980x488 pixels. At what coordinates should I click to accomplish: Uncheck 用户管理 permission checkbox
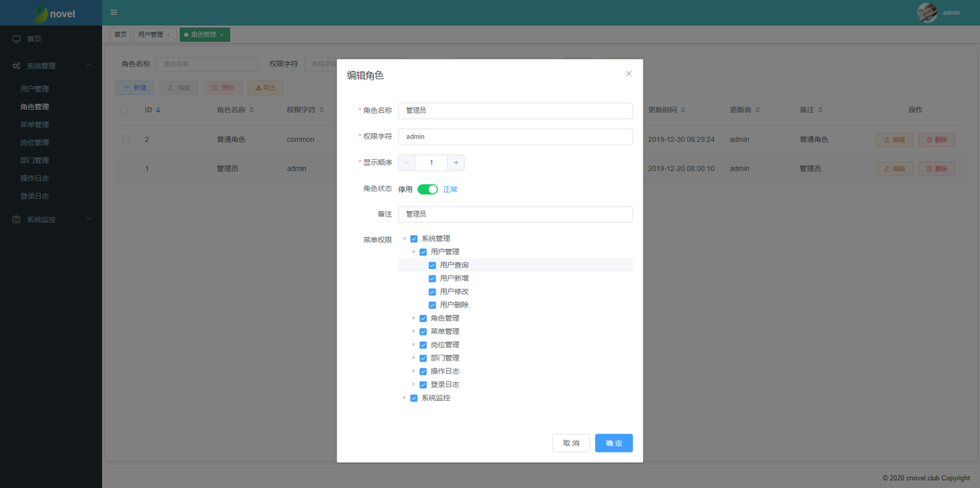423,252
